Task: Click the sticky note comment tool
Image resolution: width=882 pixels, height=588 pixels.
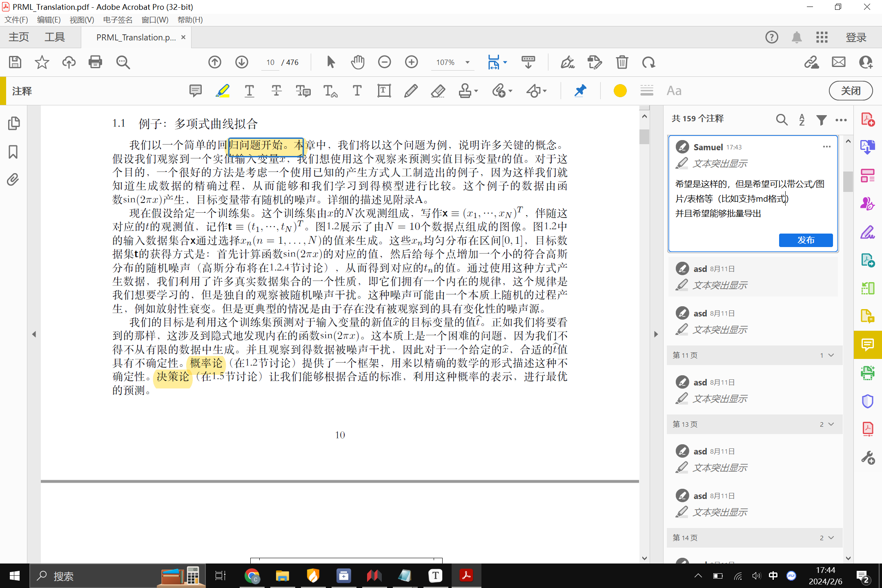Action: [x=196, y=91]
